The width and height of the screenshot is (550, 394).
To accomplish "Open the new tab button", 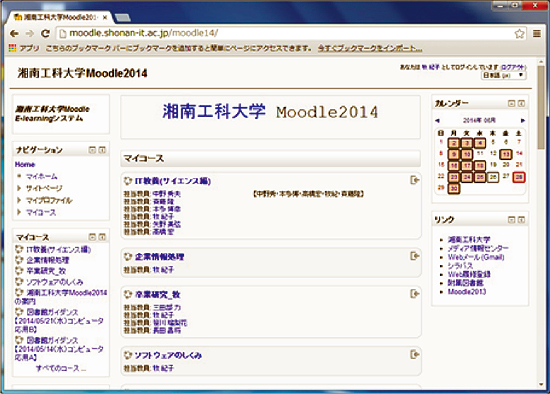I will (122, 18).
